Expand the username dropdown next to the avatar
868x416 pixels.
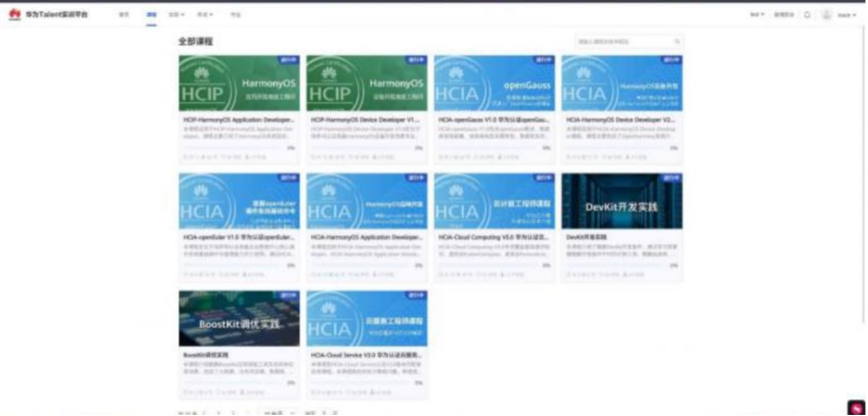pyautogui.click(x=847, y=14)
